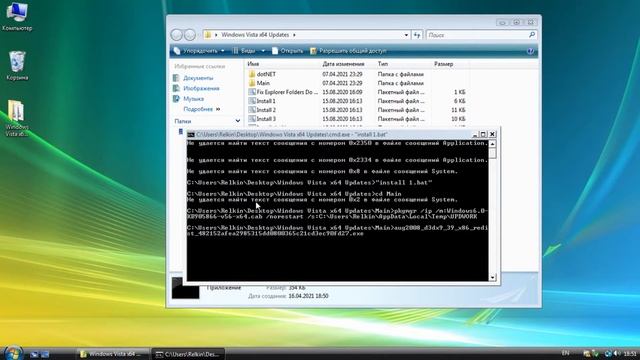This screenshot has height=360, width=640.
Task: Open the Упорядочить menu
Action: 199,51
